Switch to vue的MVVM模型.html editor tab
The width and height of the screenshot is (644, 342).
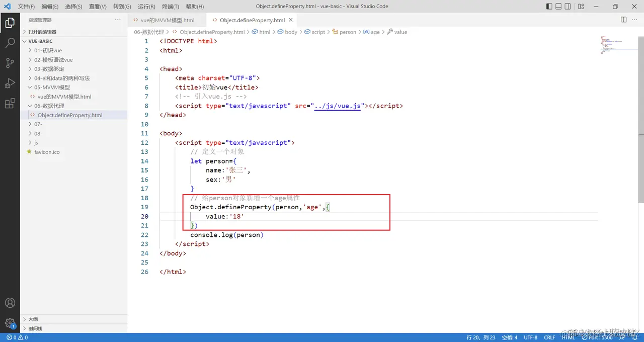pos(167,20)
